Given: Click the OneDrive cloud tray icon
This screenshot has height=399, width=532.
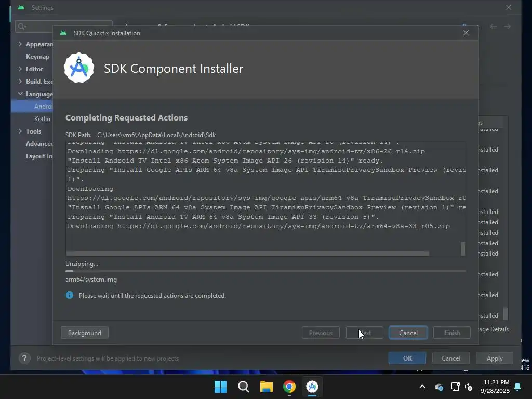Looking at the screenshot, I should click(438, 387).
